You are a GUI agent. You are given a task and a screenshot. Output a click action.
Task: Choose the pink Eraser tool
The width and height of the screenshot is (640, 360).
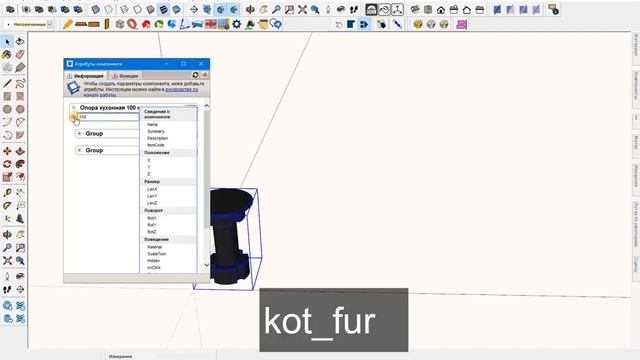(x=20, y=54)
